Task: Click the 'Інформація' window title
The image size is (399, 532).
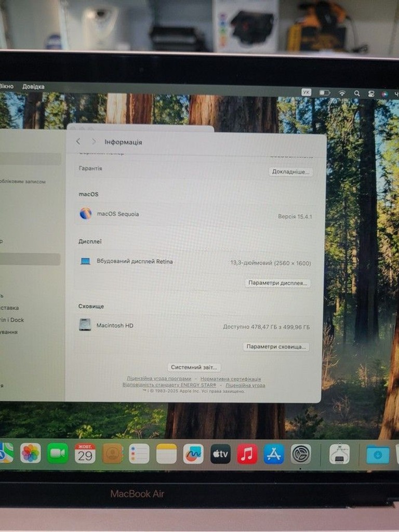Action: tap(123, 142)
